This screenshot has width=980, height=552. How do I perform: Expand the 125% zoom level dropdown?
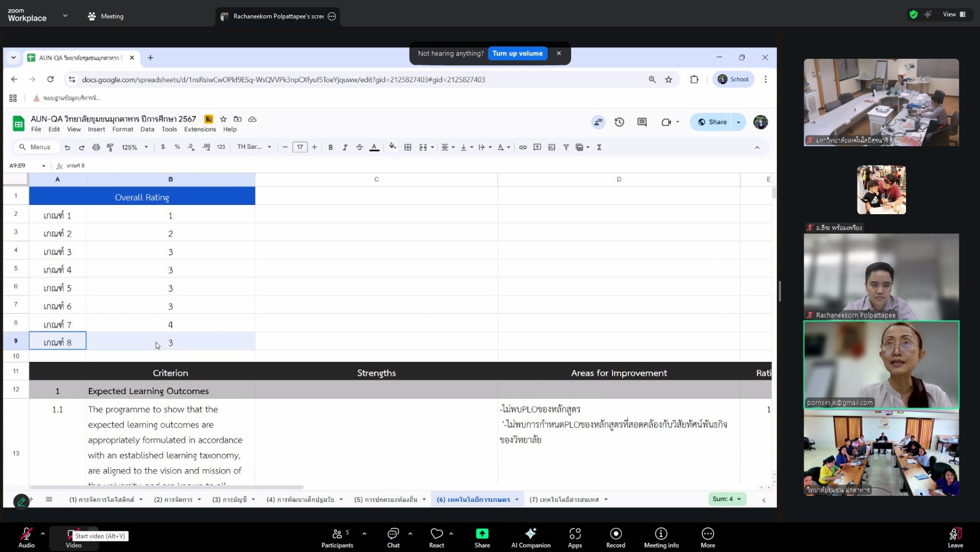tap(134, 147)
